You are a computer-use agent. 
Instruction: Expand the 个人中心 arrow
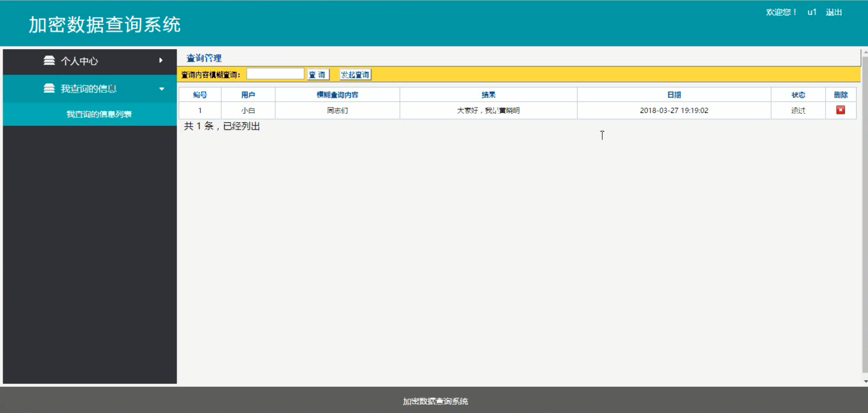161,61
